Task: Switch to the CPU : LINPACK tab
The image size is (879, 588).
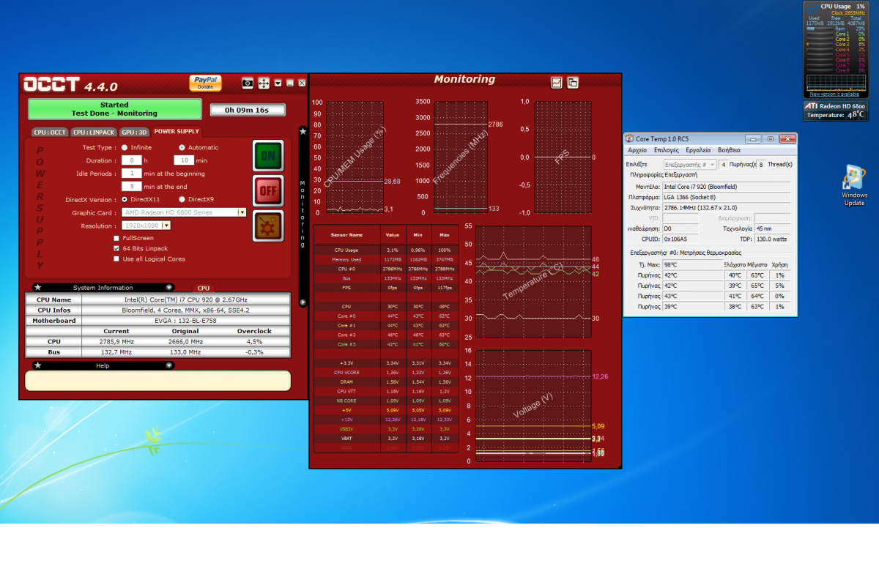Action: click(93, 133)
